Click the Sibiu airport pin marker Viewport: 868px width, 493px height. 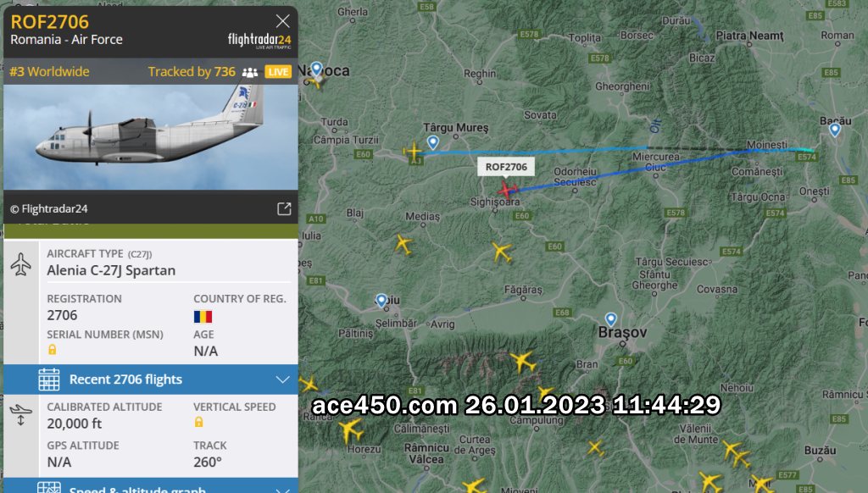tap(381, 301)
